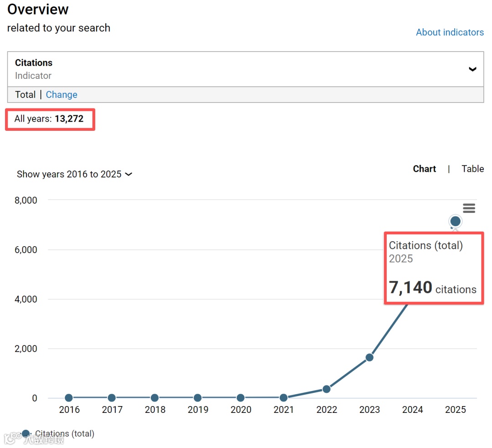Click the 7,140 citations tooltip value
The image size is (492, 448).
432,287
